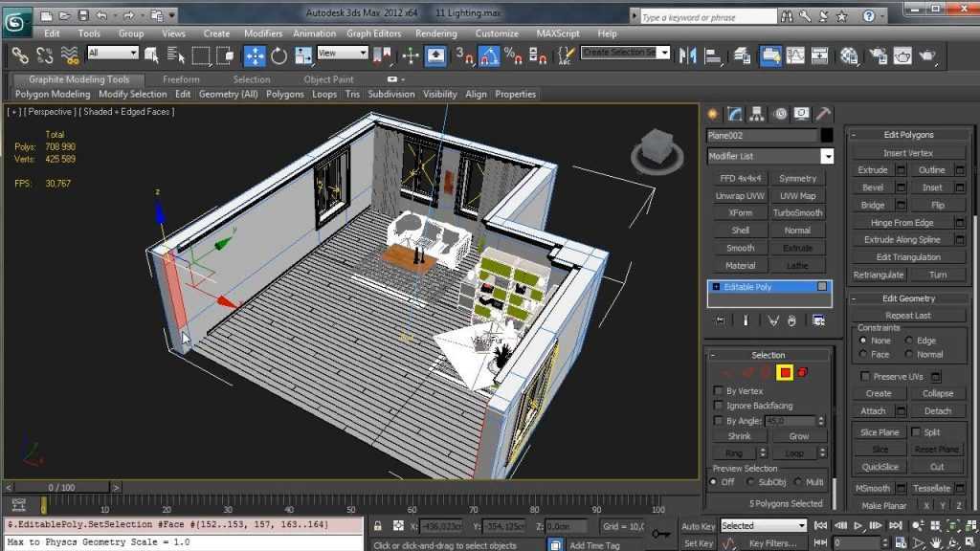980x551 pixels.
Task: Collapse the Edit Polygons rollout
Action: click(908, 135)
